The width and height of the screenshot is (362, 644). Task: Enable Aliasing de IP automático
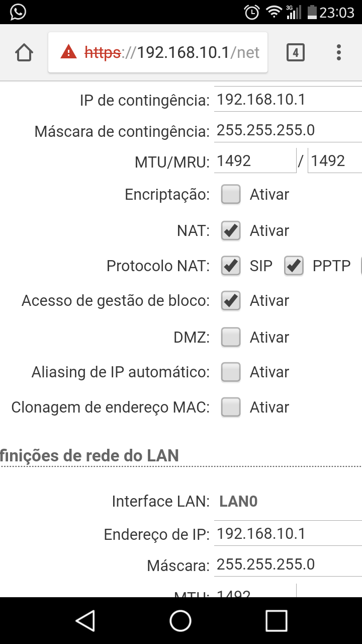231,372
